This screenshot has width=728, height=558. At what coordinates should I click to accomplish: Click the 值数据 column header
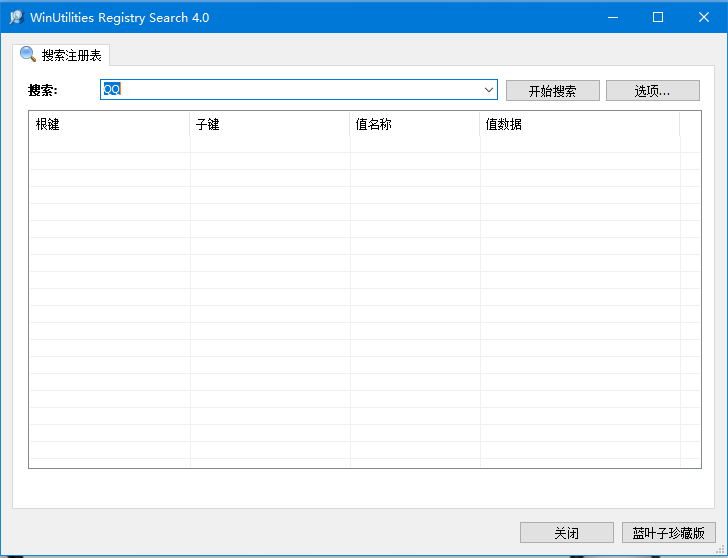[x=579, y=124]
